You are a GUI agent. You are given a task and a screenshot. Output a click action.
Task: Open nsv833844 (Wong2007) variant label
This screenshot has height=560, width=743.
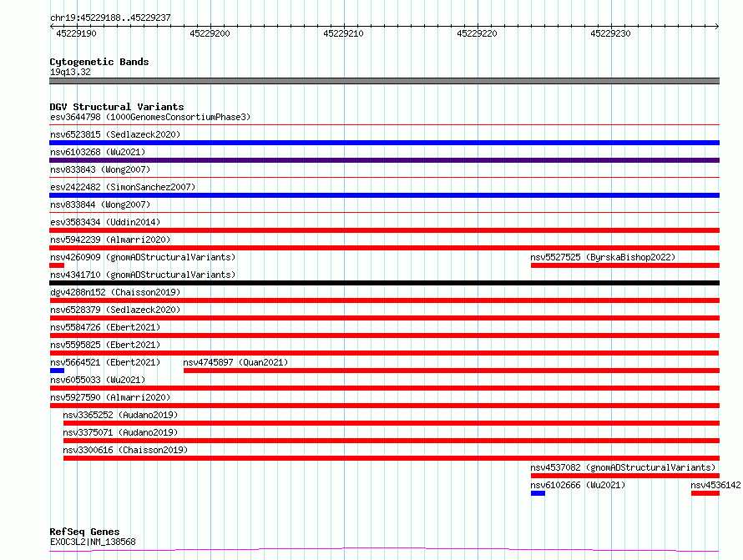pyautogui.click(x=100, y=204)
